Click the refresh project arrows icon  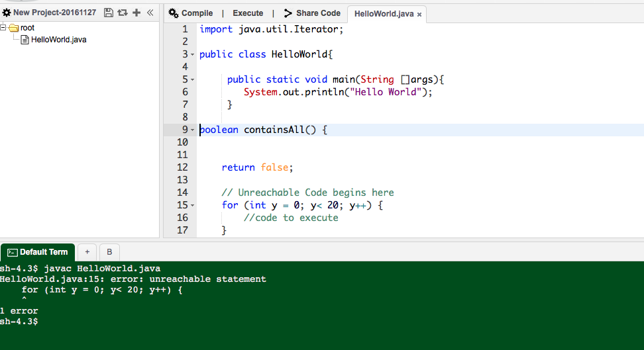(x=123, y=13)
